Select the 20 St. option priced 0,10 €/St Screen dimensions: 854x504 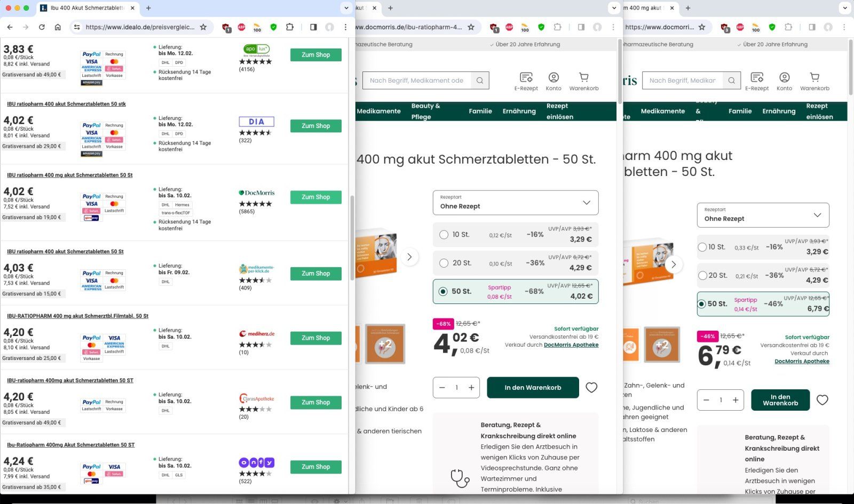click(x=444, y=263)
